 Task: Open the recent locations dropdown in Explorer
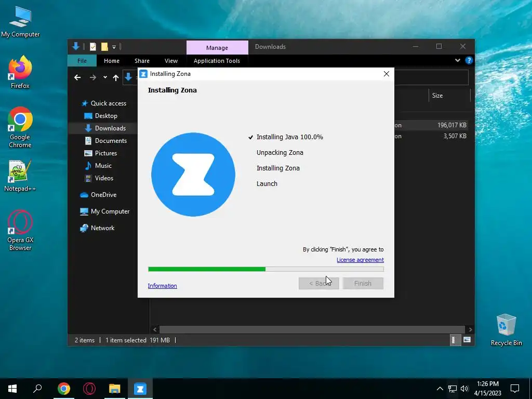tap(105, 78)
